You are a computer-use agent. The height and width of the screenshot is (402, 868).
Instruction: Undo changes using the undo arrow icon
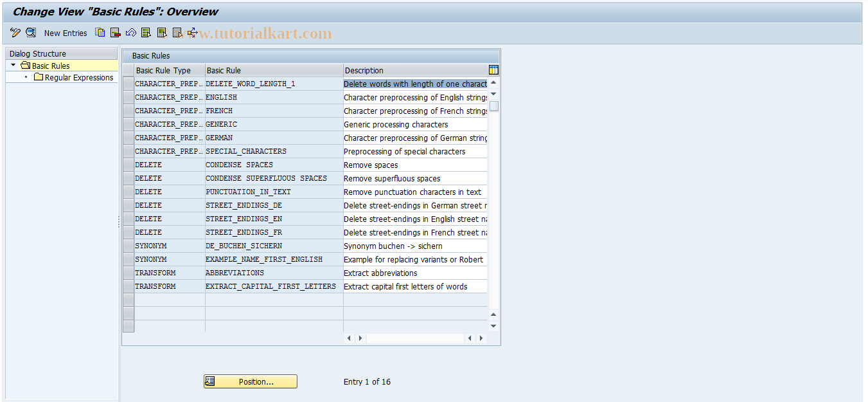pyautogui.click(x=130, y=33)
